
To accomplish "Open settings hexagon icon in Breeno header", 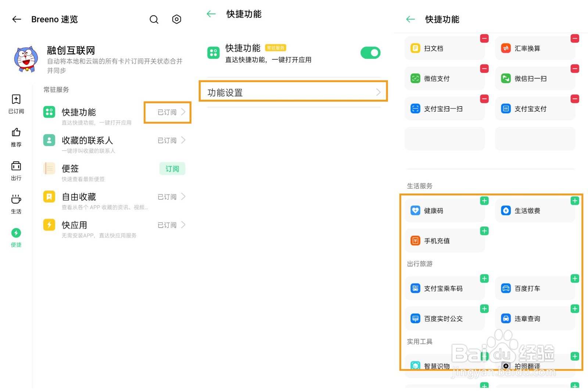I will (x=177, y=19).
